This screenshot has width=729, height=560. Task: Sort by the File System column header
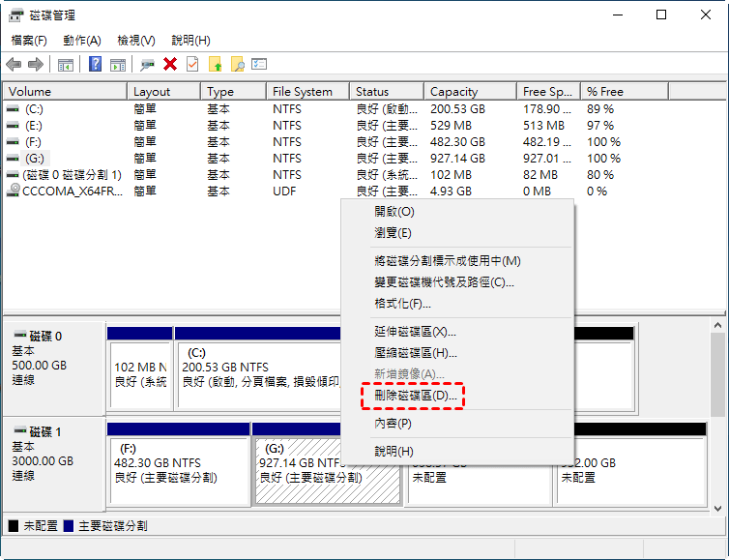click(308, 92)
